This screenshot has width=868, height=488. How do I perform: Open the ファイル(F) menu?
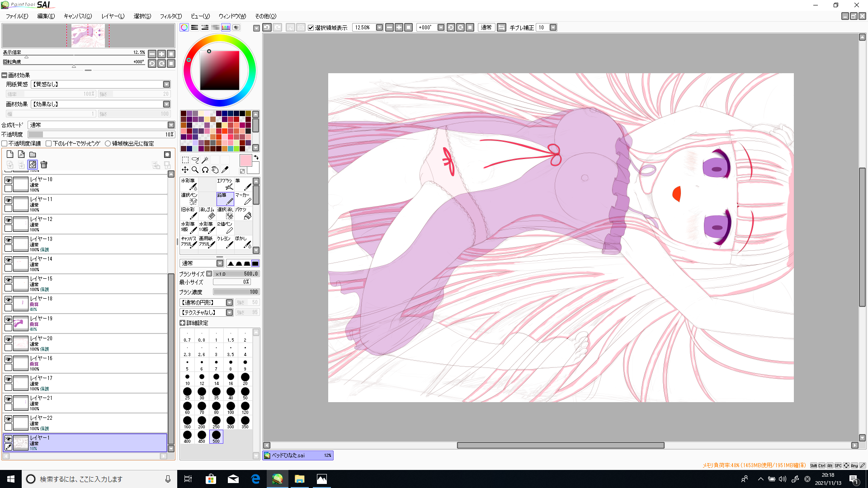tap(17, 16)
